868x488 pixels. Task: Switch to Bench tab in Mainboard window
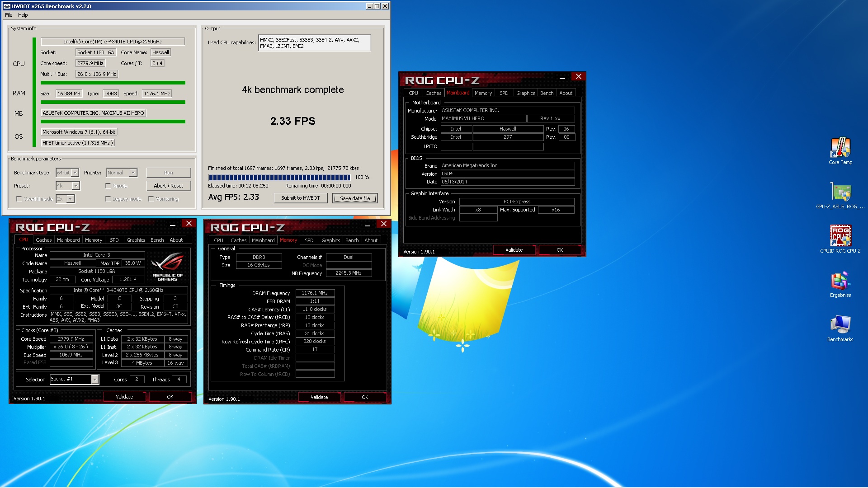tap(547, 93)
